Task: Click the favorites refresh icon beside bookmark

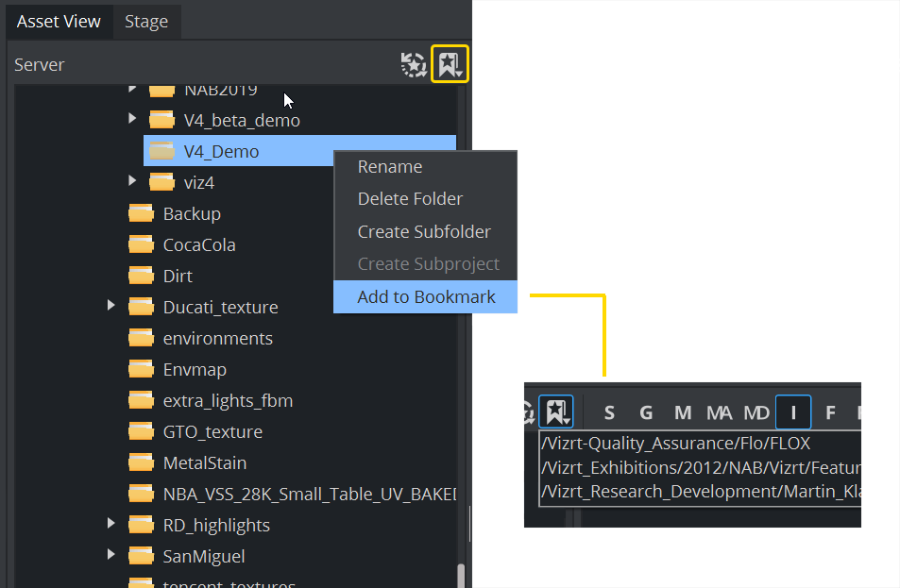Action: (x=414, y=64)
